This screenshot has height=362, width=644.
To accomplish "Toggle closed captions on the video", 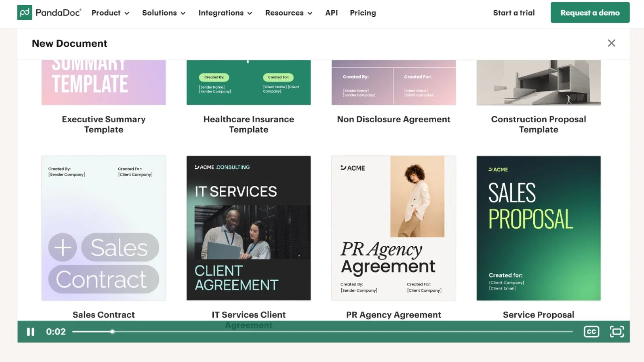I will coord(591,331).
